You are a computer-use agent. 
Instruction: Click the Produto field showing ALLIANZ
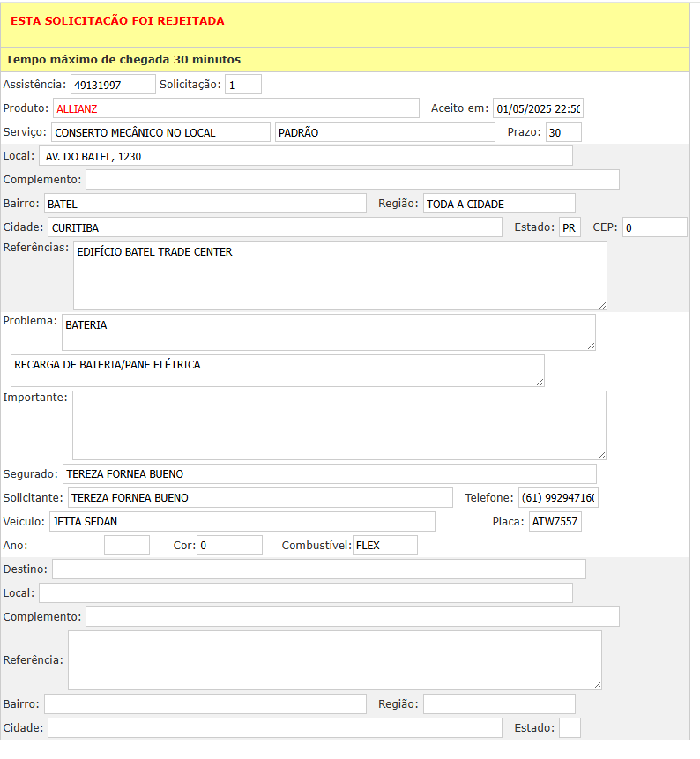[x=235, y=108]
